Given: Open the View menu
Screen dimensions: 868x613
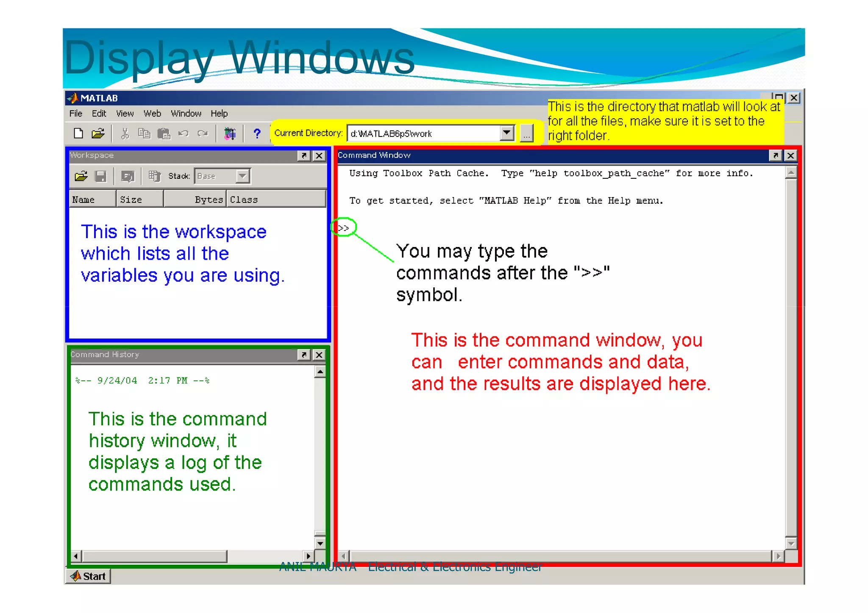Looking at the screenshot, I should click(x=125, y=114).
